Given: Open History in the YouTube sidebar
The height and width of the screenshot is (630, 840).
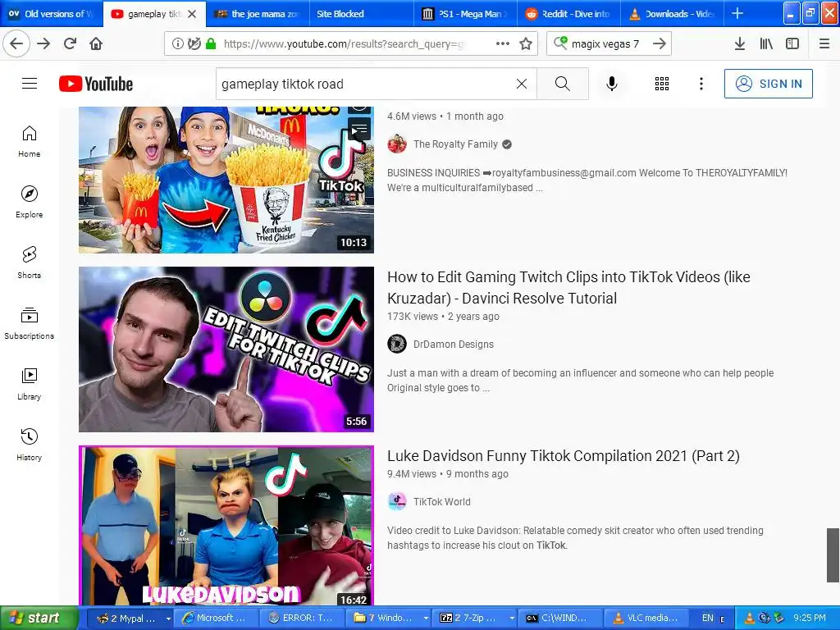Looking at the screenshot, I should [x=30, y=445].
